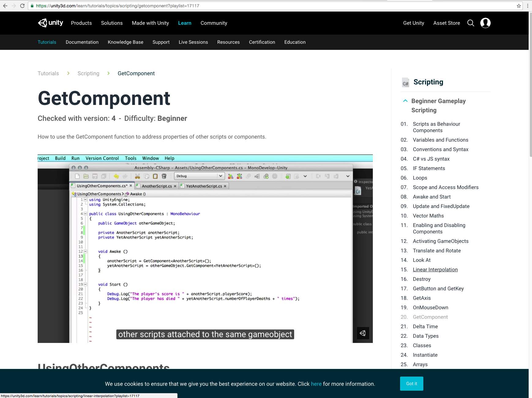Open GetButton and GetKey lesson
Image resolution: width=532 pixels, height=398 pixels.
pyautogui.click(x=438, y=288)
